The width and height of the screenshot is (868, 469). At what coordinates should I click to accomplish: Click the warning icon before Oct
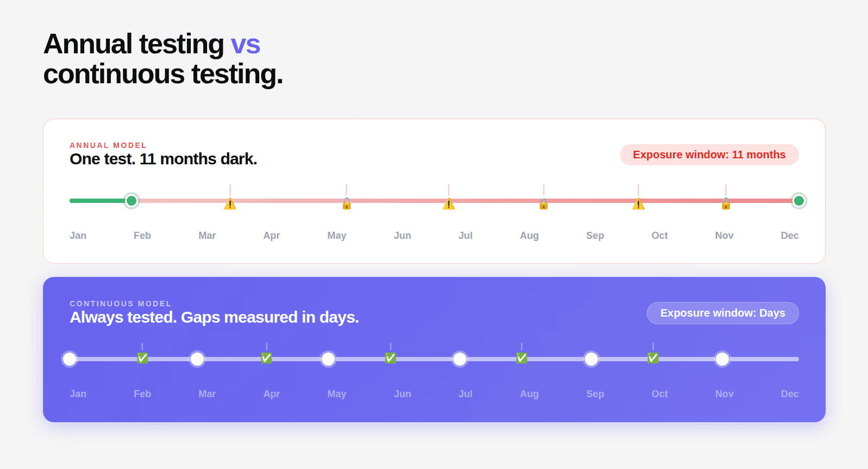click(638, 204)
